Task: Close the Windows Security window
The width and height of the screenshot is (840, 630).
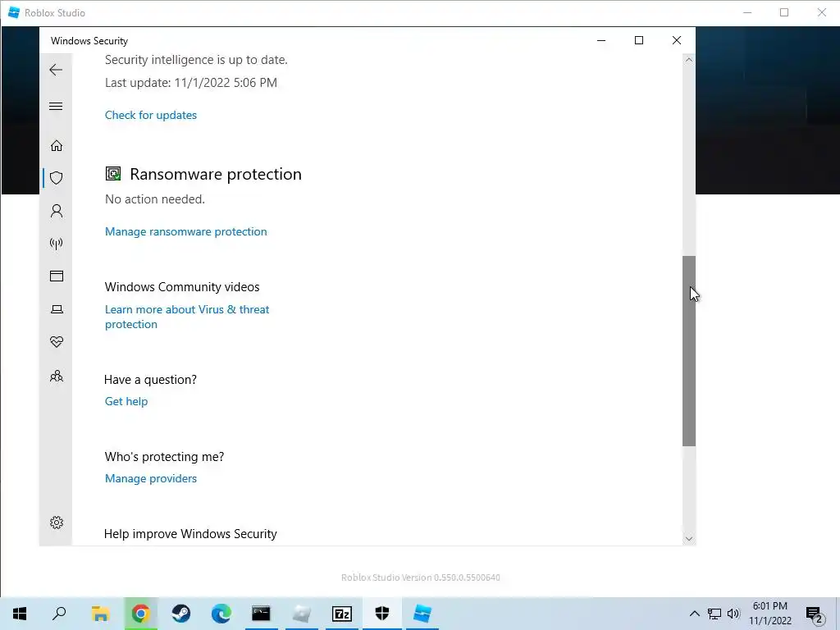Action: coord(677,41)
